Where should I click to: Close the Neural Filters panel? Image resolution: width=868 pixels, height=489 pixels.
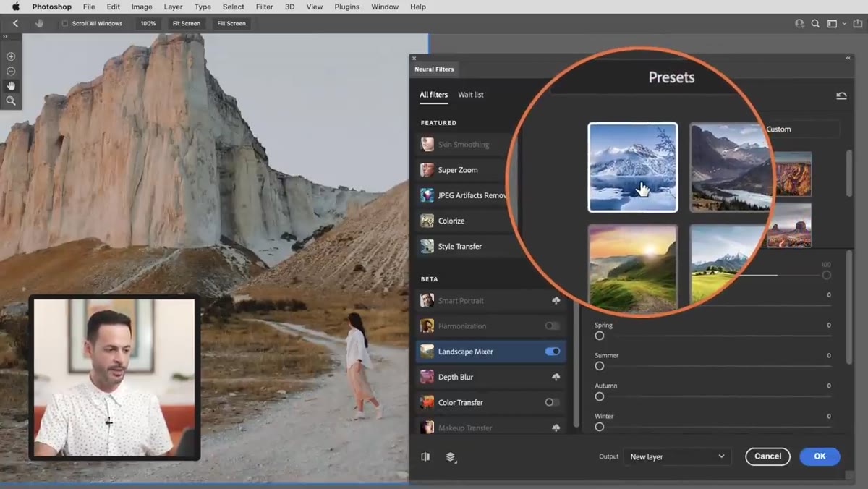pos(414,58)
